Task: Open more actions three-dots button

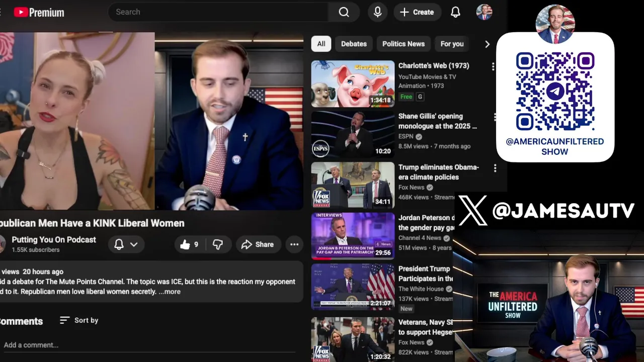Action: 294,244
